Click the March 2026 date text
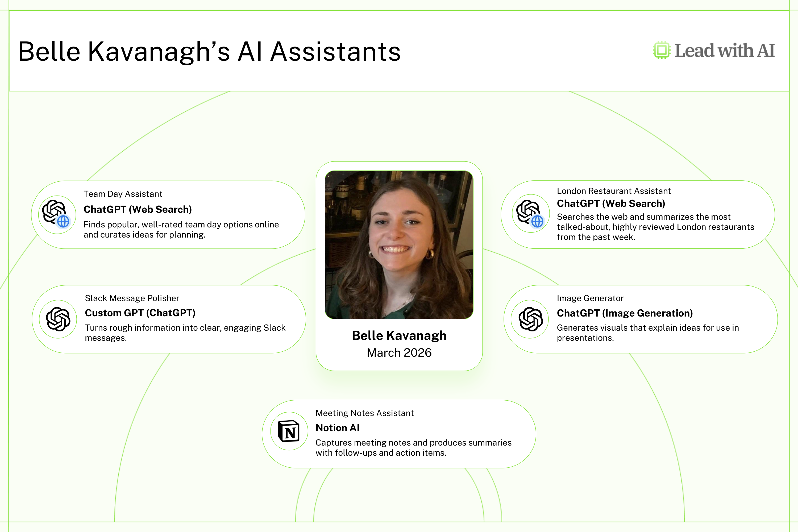Image resolution: width=798 pixels, height=532 pixels. (x=399, y=353)
